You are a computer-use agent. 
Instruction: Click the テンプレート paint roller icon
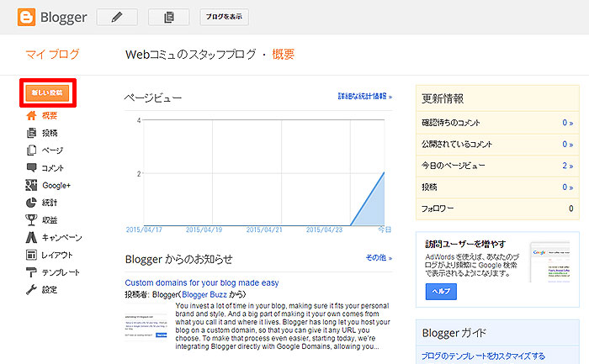point(31,272)
